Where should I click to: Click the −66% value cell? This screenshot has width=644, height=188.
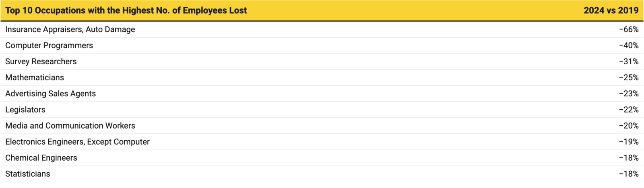(x=629, y=29)
